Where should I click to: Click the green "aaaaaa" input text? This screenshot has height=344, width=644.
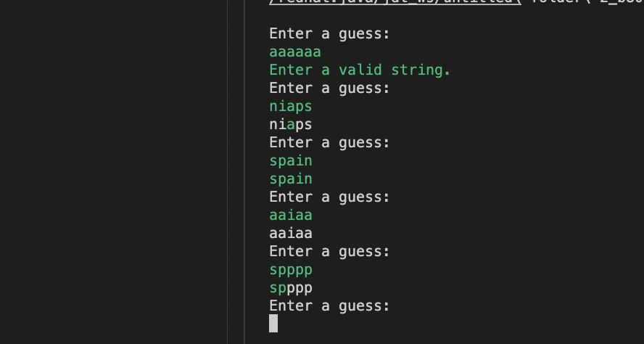point(294,52)
